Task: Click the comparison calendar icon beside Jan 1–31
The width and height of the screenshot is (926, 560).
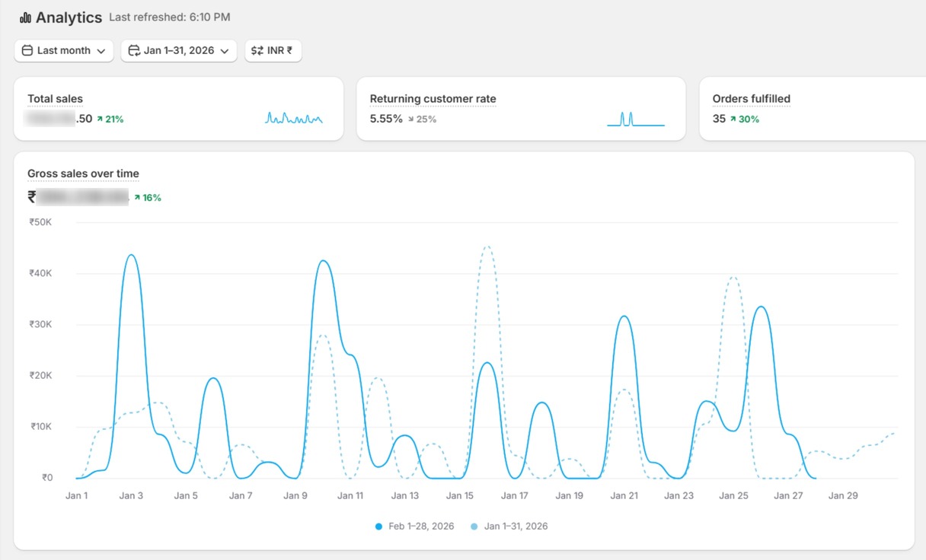Action: tap(134, 51)
